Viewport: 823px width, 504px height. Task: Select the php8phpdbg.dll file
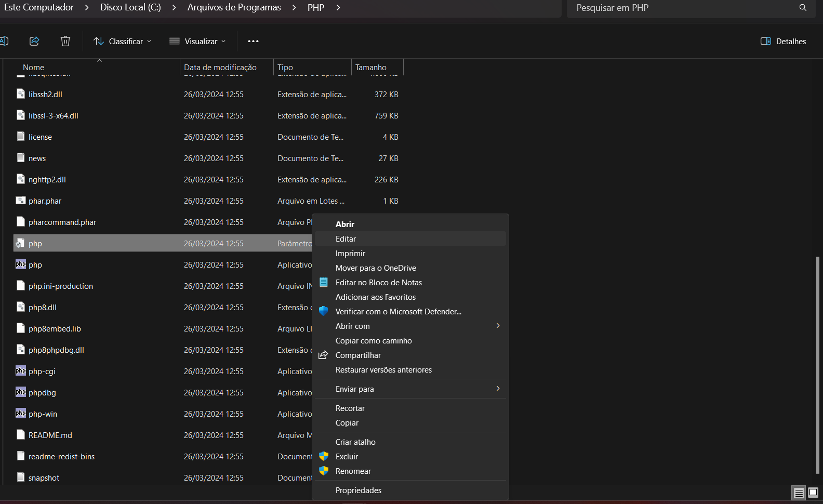pos(56,350)
